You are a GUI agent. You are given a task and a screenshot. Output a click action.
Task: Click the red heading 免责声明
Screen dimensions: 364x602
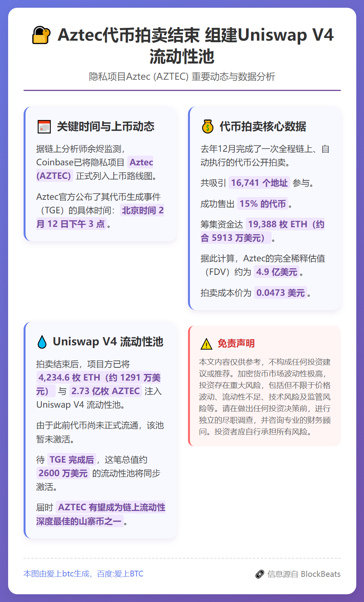point(236,344)
